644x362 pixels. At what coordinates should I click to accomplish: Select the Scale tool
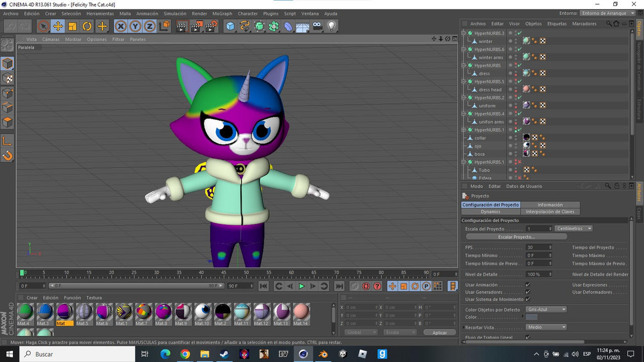pos(72,26)
